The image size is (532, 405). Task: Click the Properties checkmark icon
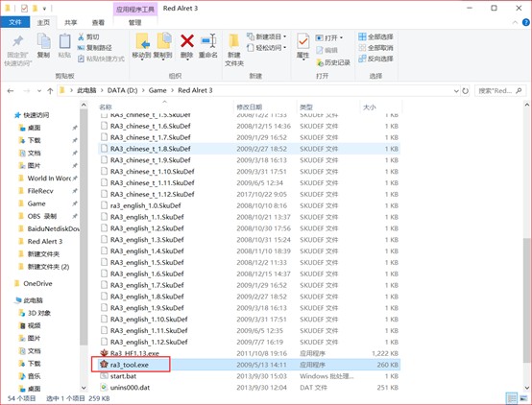302,41
